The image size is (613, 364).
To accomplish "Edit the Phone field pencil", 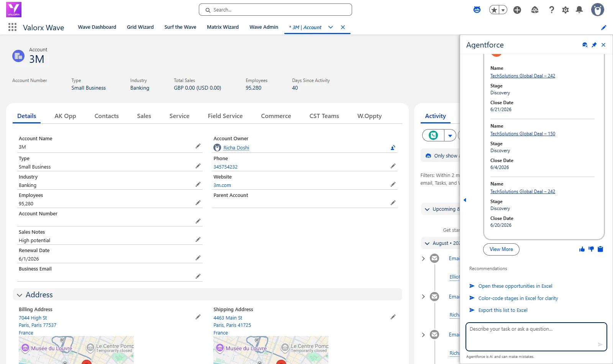I will pos(393,166).
